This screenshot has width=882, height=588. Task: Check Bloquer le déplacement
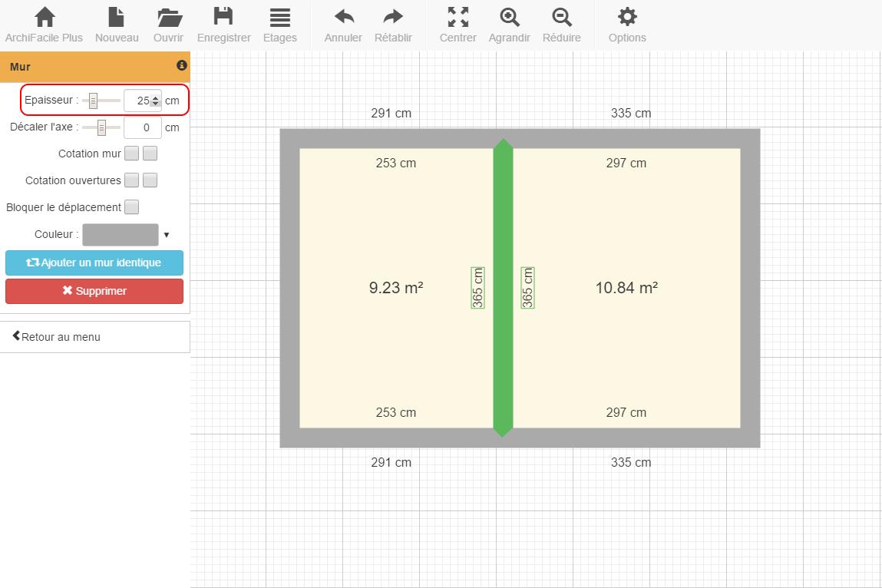click(132, 207)
